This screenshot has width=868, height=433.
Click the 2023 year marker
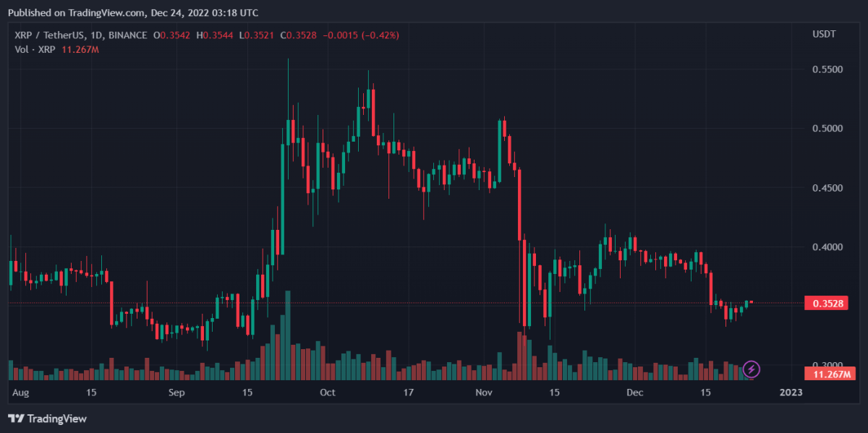coord(791,393)
